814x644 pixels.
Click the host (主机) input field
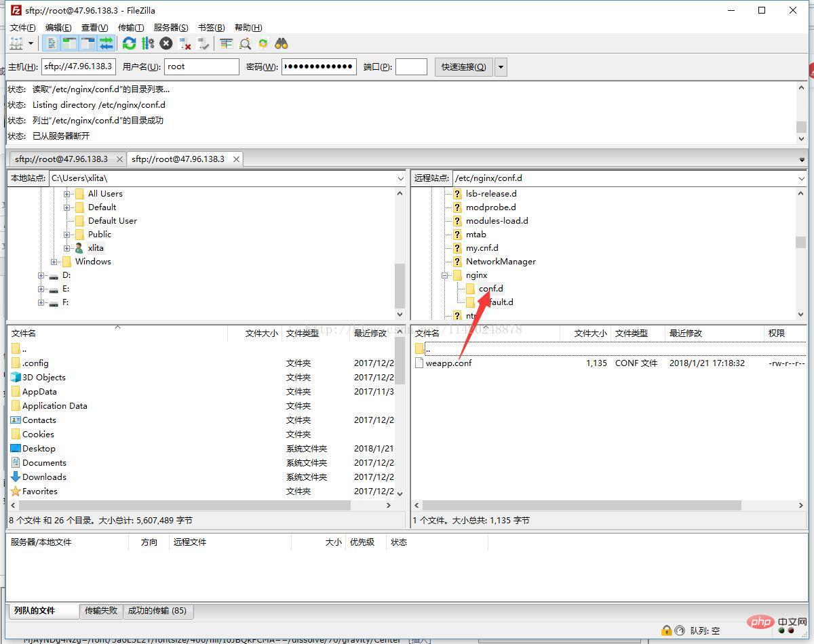pyautogui.click(x=79, y=66)
